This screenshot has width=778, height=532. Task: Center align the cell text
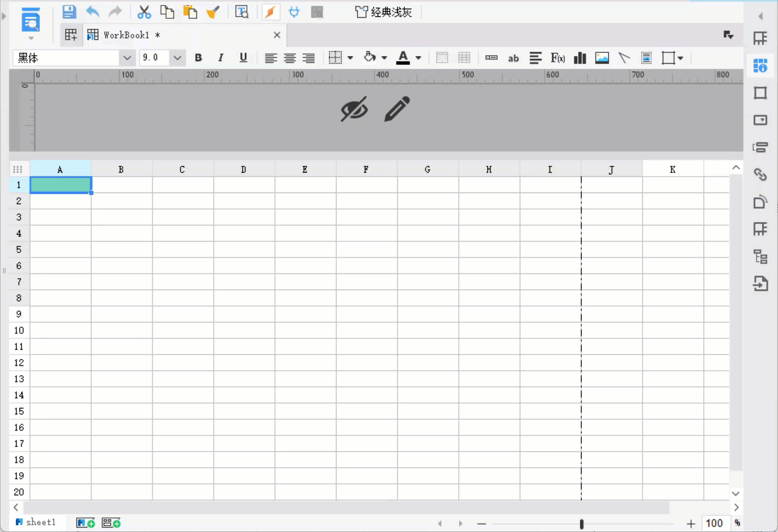[289, 58]
